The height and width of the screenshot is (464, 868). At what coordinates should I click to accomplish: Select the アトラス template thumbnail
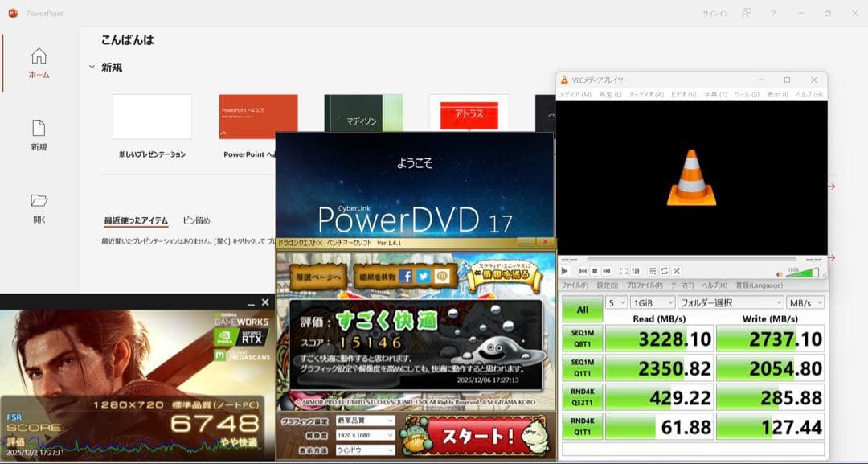click(469, 113)
